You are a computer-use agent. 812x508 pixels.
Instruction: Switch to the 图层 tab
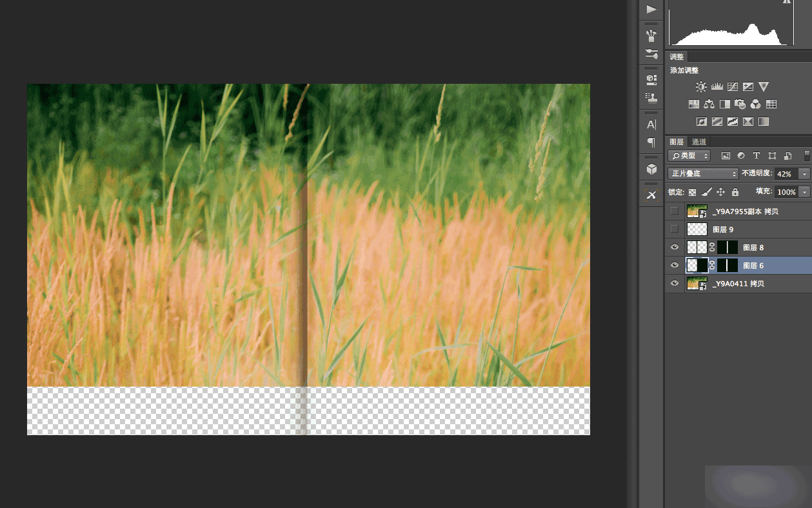pos(677,142)
